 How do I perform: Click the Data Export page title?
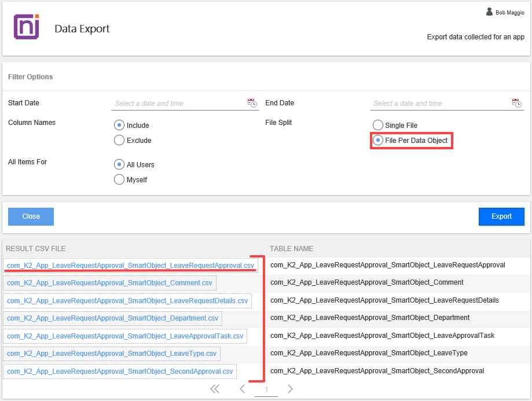tap(82, 29)
